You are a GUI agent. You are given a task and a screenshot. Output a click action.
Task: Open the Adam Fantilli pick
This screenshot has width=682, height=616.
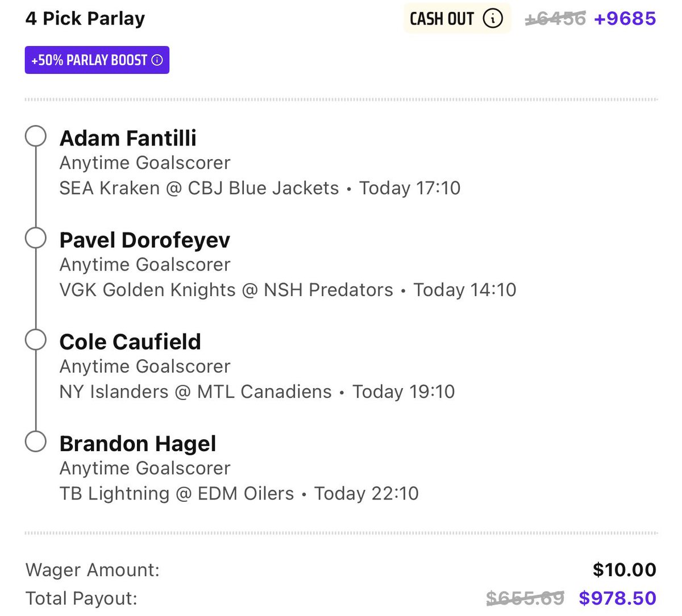click(x=128, y=138)
